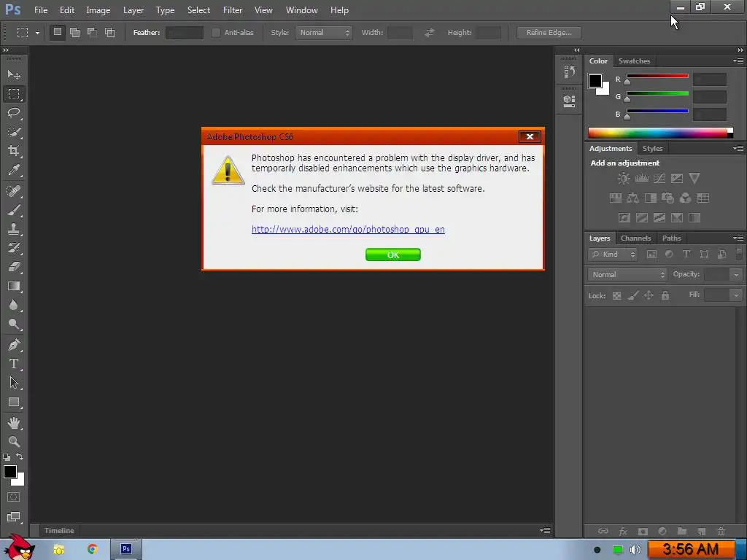This screenshot has height=560, width=747.
Task: Open the Image menu
Action: (x=98, y=10)
